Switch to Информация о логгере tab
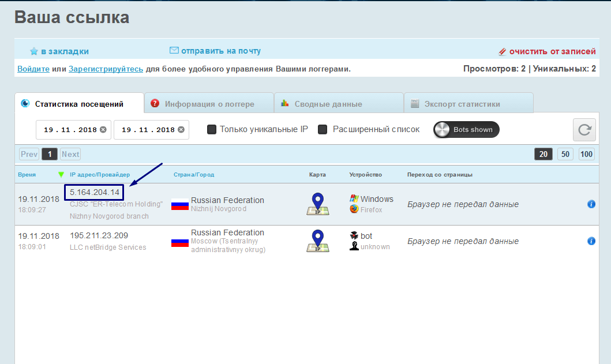Viewport: 611px width, 364px height. point(209,104)
